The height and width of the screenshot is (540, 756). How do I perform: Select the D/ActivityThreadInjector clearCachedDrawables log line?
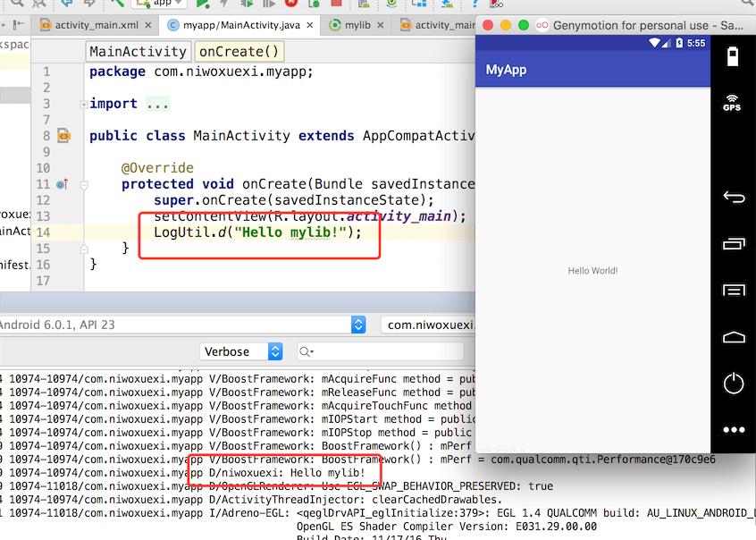251,500
